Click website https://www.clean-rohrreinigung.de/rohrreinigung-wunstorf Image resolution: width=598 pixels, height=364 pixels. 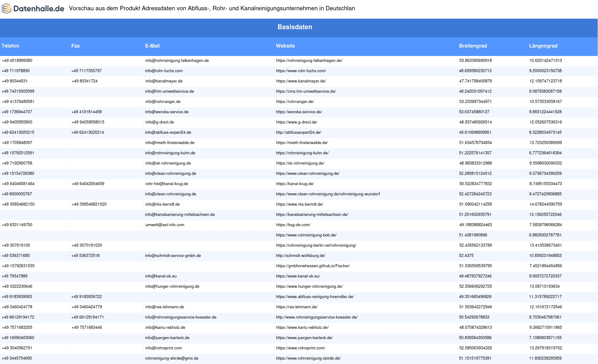click(x=328, y=194)
